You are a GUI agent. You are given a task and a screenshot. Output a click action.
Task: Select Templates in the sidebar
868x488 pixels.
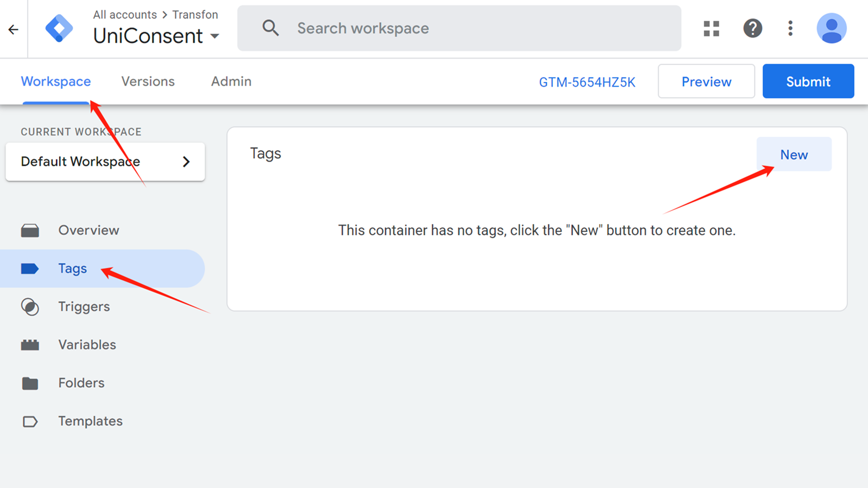point(103,421)
